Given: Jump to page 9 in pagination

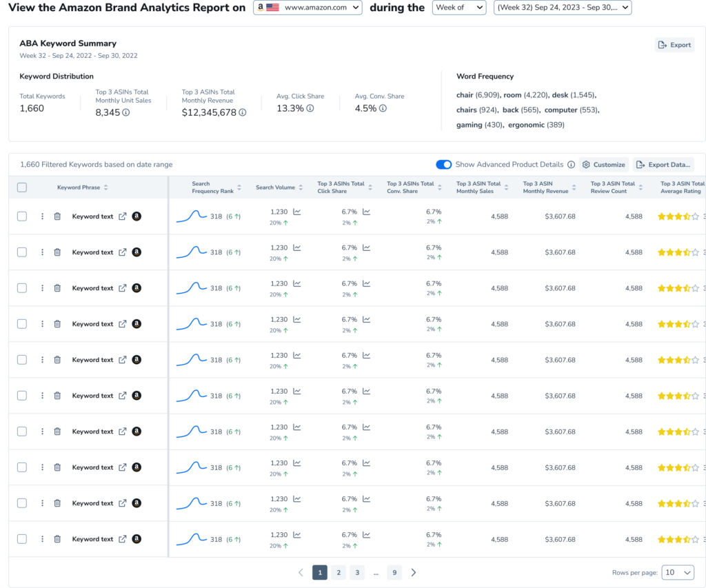Looking at the screenshot, I should point(394,573).
